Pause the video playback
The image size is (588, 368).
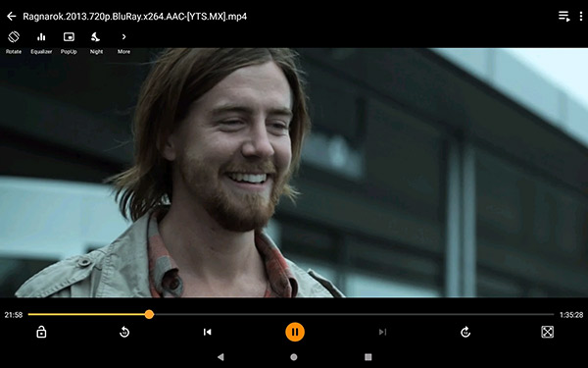point(295,332)
